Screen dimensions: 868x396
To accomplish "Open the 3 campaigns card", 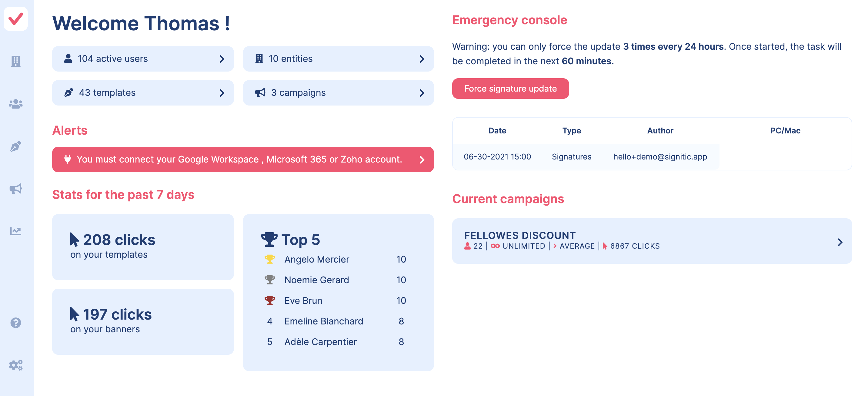I will point(338,93).
